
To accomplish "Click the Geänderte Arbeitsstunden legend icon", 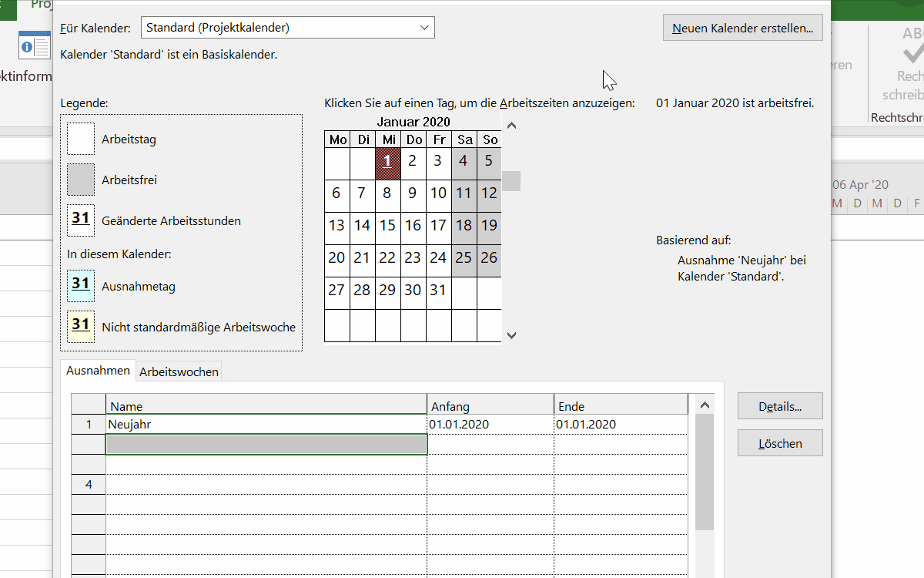I will tap(81, 220).
